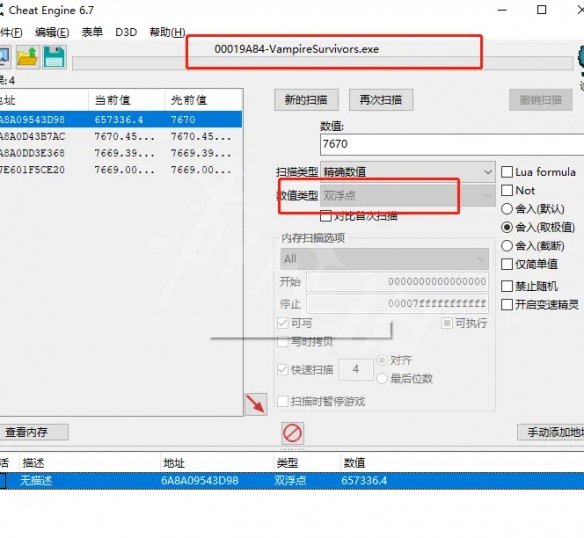Select result row A8A0DD3E368
Image resolution: width=584 pixels, height=538 pixels.
pos(121,153)
